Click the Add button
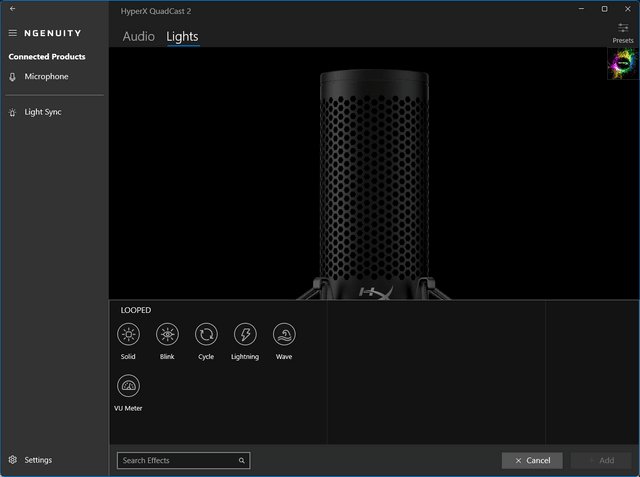 601,460
